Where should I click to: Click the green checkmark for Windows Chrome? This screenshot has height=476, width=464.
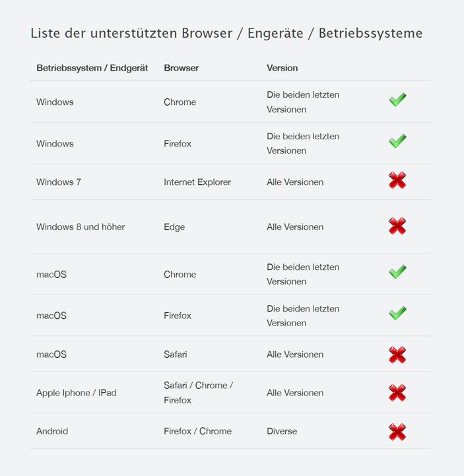(397, 100)
